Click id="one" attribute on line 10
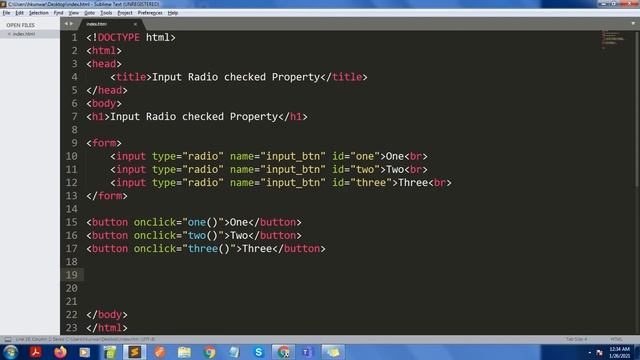 point(356,156)
